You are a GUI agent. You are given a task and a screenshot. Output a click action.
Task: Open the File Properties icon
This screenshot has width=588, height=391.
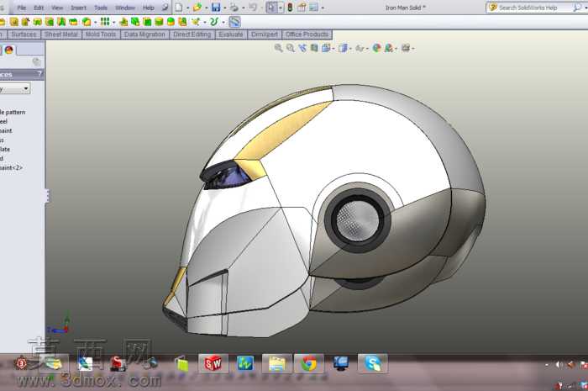pos(302,7)
